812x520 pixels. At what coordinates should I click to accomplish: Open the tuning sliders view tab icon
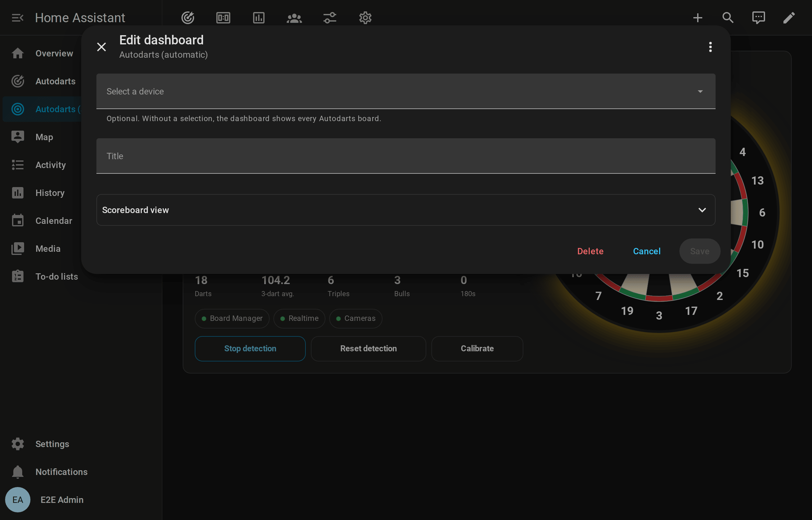[x=330, y=17]
